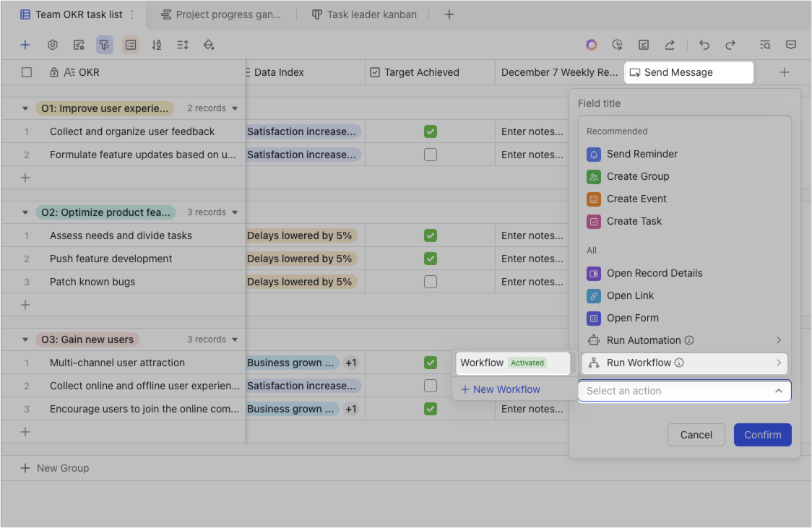Viewport: 812px width, 528px height.
Task: Choose Create Group action
Action: click(684, 176)
